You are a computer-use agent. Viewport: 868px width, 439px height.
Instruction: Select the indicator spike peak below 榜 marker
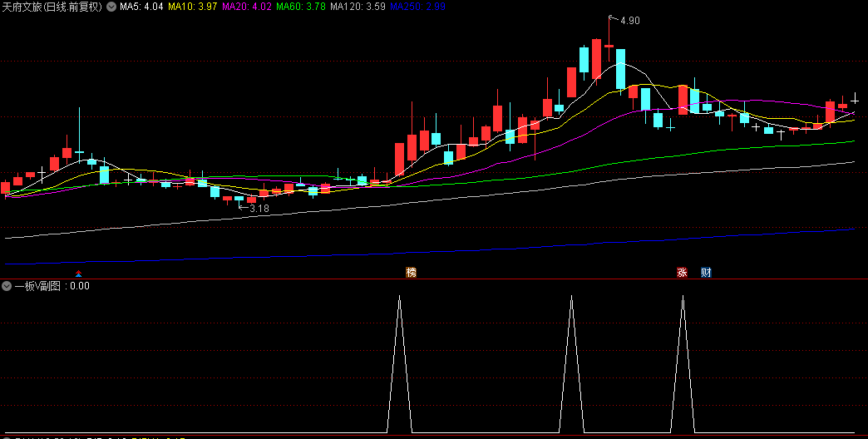(400, 298)
